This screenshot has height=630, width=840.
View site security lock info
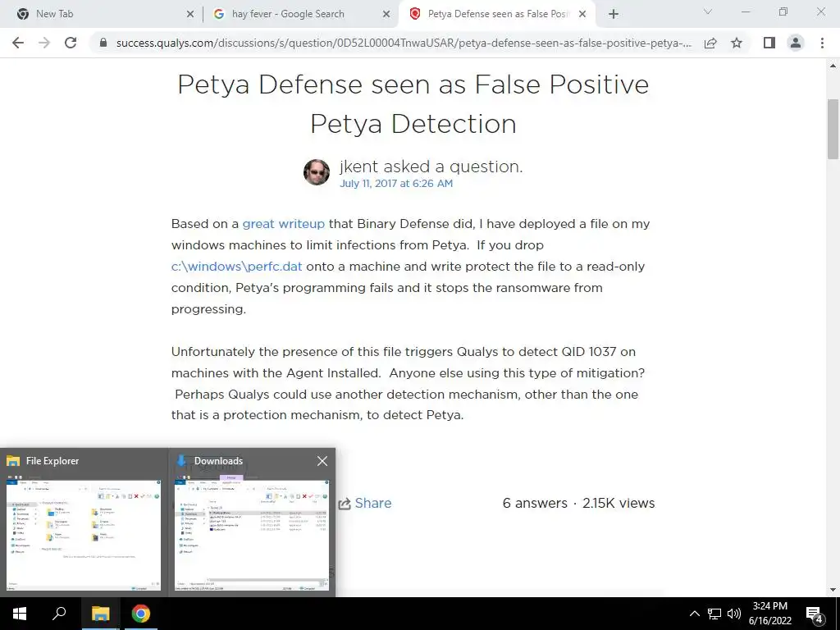(x=103, y=43)
